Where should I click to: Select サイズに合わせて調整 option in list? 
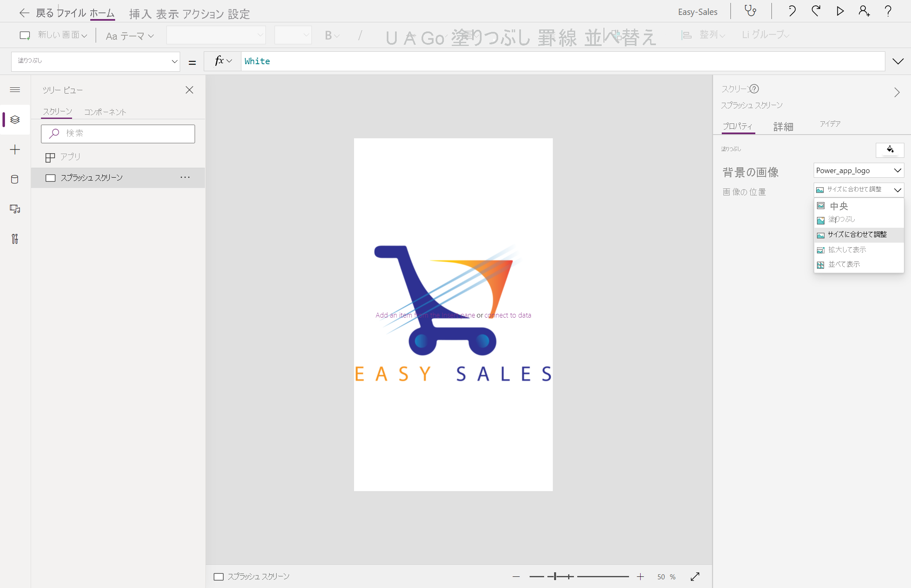(x=859, y=235)
